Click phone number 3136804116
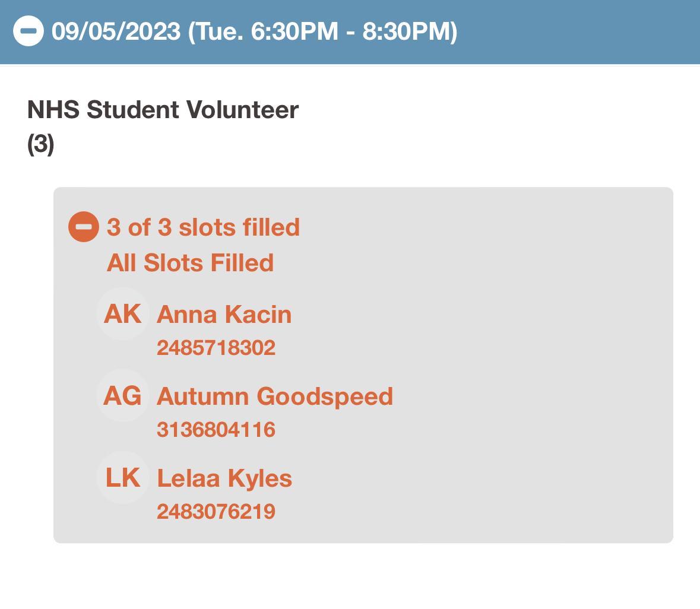This screenshot has width=700, height=609. (x=216, y=430)
